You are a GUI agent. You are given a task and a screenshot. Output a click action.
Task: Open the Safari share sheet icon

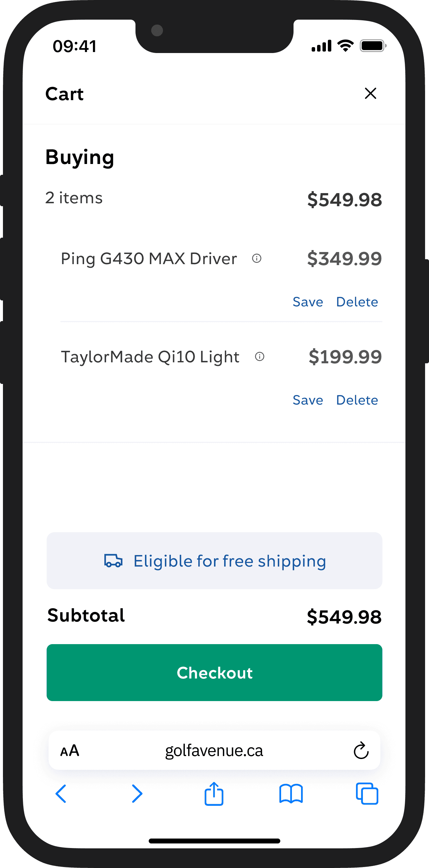(214, 793)
